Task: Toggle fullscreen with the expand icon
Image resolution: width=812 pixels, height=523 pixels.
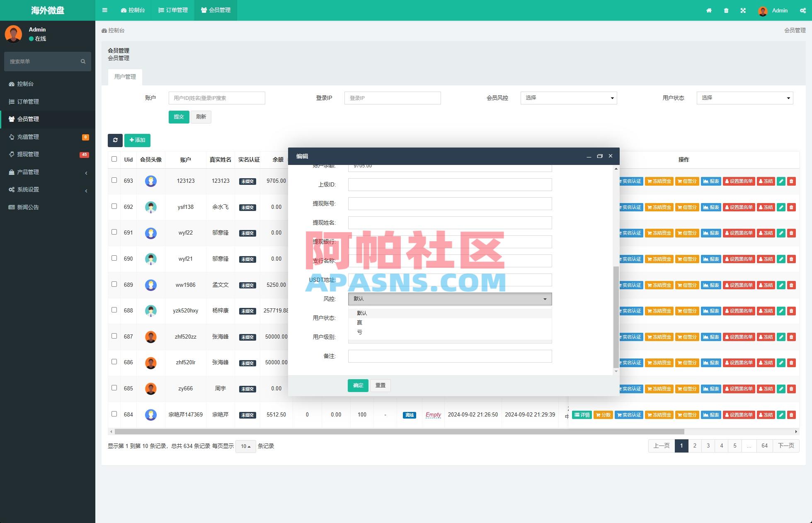Action: click(x=743, y=10)
